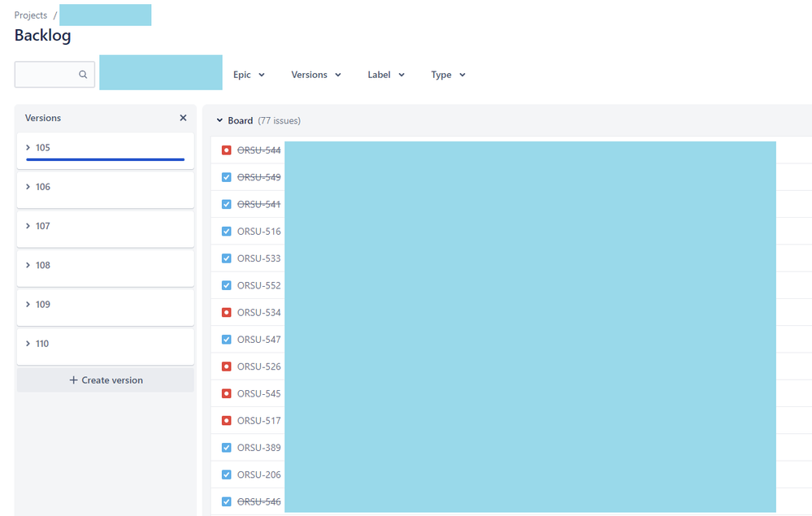Click the task icon for ORSU-552
The height and width of the screenshot is (516, 812).
[x=226, y=285]
